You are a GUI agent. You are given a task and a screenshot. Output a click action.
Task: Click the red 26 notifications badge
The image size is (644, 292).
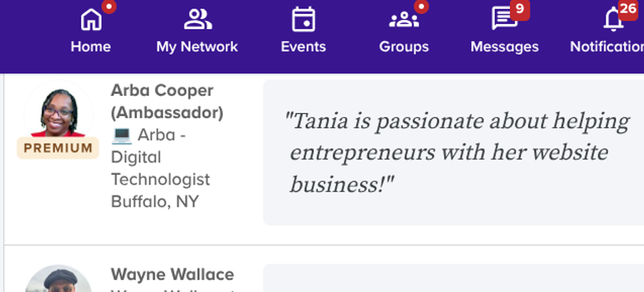click(628, 9)
